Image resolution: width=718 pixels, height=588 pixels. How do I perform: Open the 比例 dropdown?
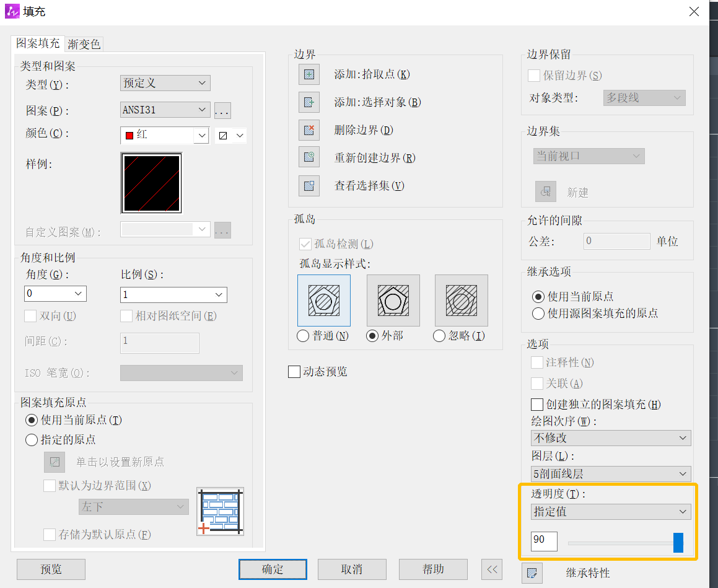click(173, 295)
